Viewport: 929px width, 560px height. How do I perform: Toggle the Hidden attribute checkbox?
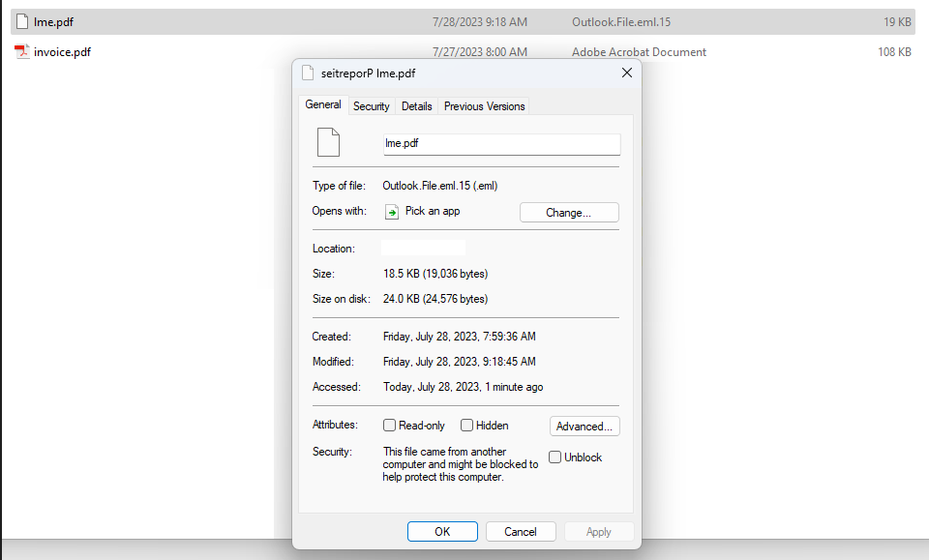click(x=467, y=426)
